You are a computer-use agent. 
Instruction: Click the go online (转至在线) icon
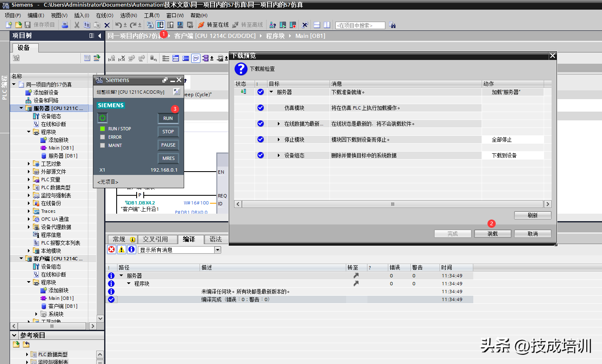point(201,25)
